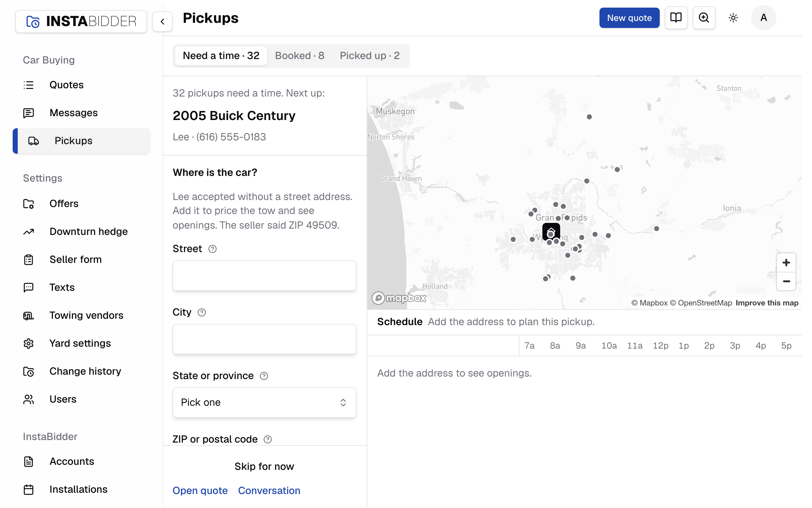Collapse the sidebar with the chevron button
Viewport: 812px width, 508px height.
coord(162,22)
